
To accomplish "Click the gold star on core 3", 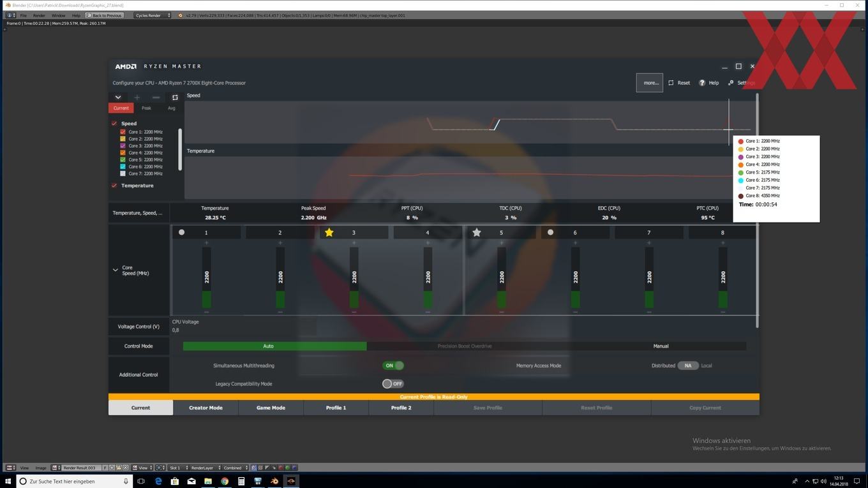I will (329, 232).
